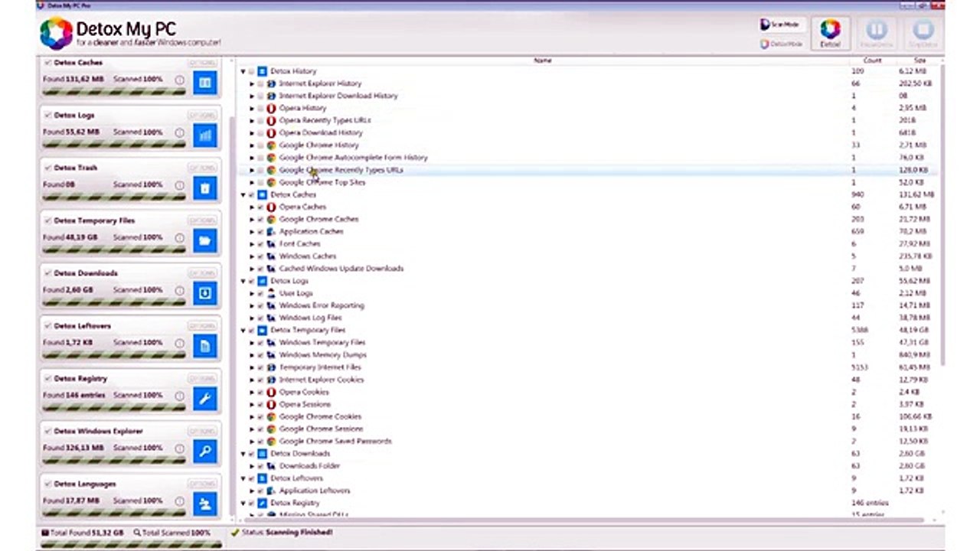Sort the list by the Count column
The height and width of the screenshot is (551, 980).
pos(872,60)
